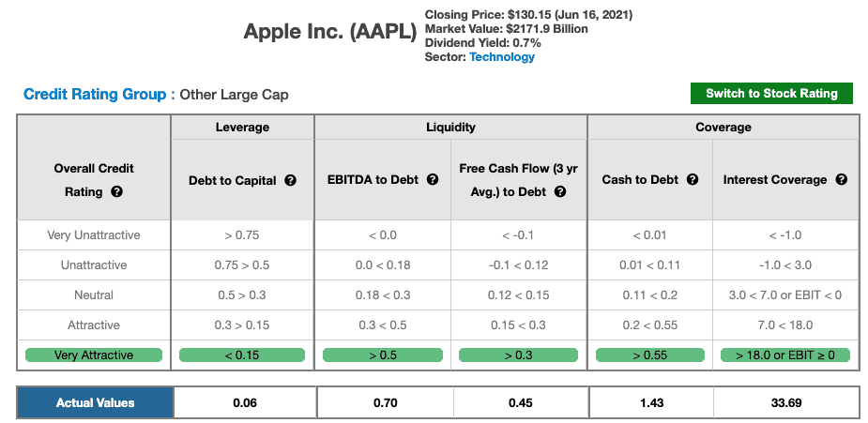Screen dimensions: 868x423
Task: Click the 0.3 < 0.5 cell
Action: click(x=383, y=325)
